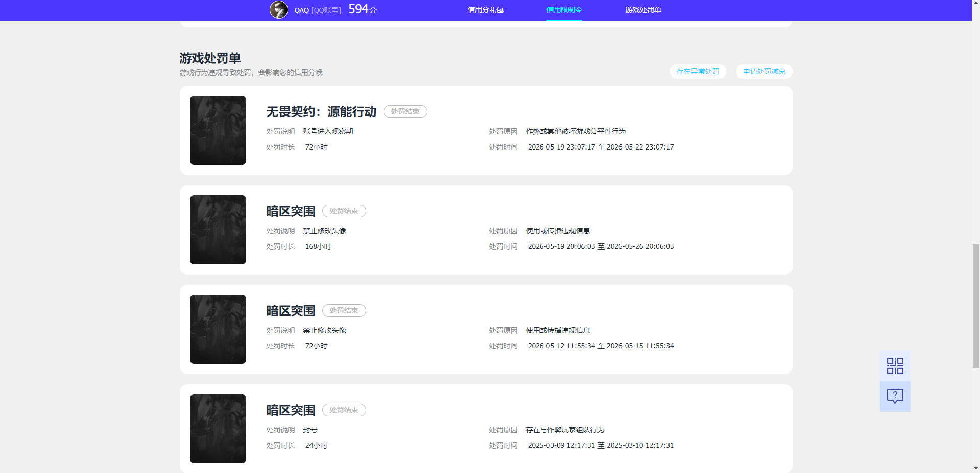Click scrollbar down arrow at bottom
This screenshot has width=980, height=473.
pos(976,468)
